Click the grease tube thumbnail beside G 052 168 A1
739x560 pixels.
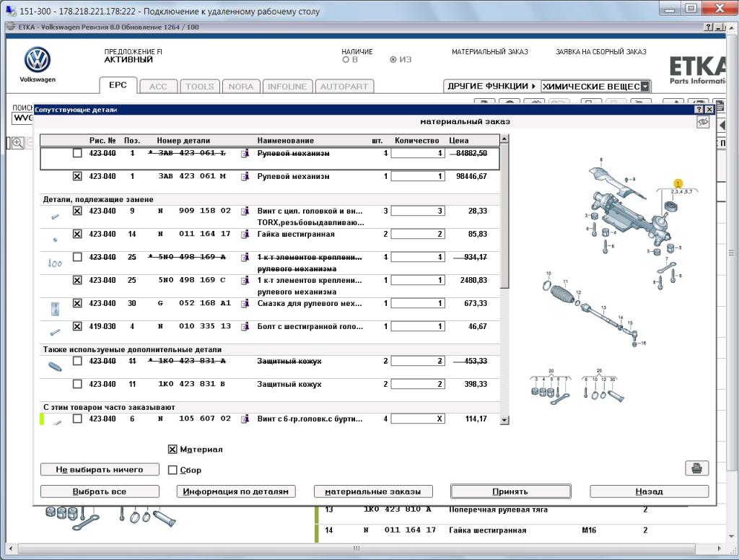(x=55, y=309)
